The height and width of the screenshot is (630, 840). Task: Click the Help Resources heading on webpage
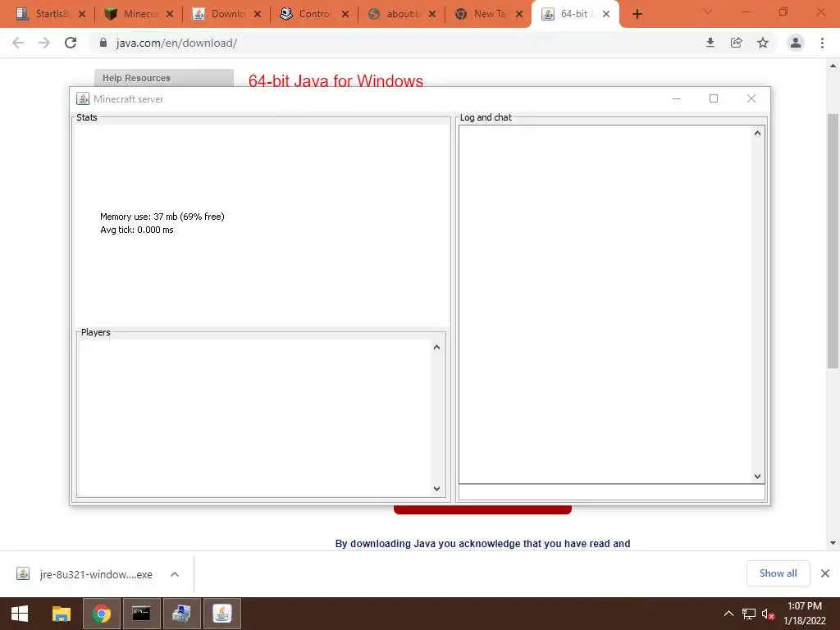[x=137, y=78]
